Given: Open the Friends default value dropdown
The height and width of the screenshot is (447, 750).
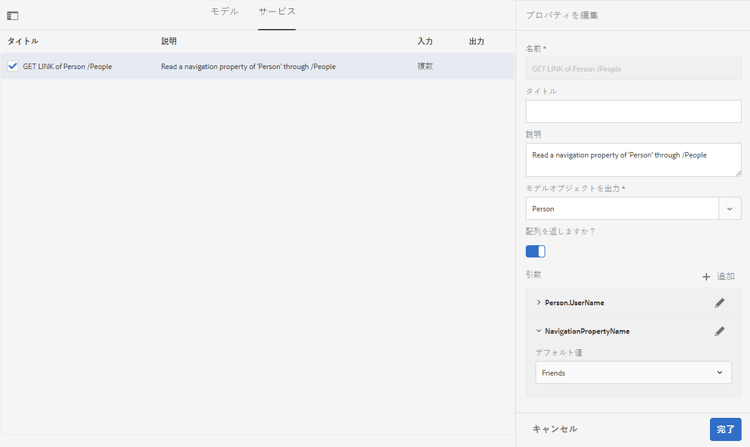Looking at the screenshot, I should (x=633, y=372).
